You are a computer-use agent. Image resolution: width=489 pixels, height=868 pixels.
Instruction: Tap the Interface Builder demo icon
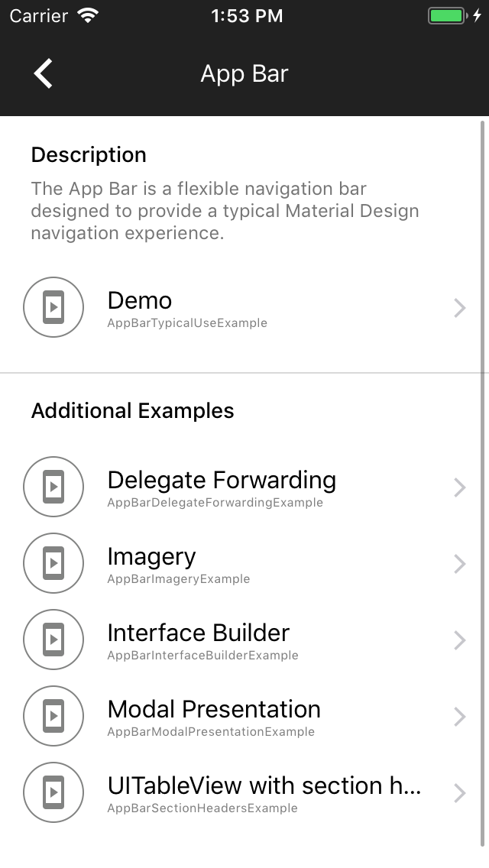point(53,640)
